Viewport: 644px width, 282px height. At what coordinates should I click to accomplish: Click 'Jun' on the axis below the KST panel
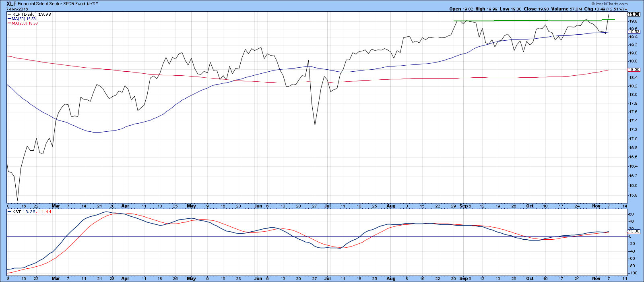pyautogui.click(x=258, y=278)
